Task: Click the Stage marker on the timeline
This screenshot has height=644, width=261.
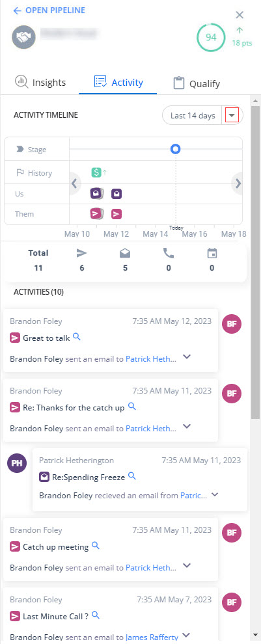Action: click(x=176, y=149)
